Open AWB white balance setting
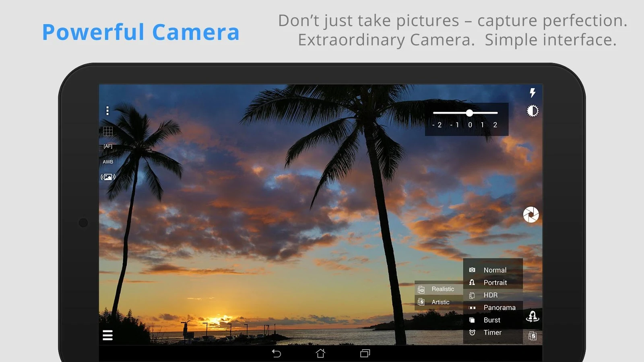The width and height of the screenshot is (644, 362). (x=108, y=162)
